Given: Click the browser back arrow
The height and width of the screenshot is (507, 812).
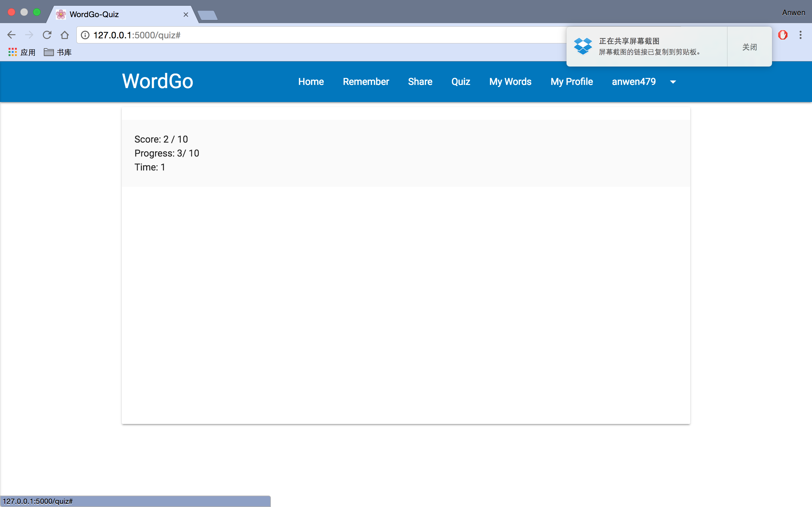Looking at the screenshot, I should click(11, 35).
